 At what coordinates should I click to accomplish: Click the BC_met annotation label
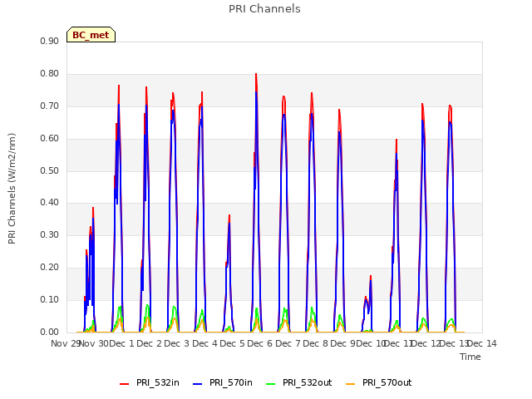[91, 35]
